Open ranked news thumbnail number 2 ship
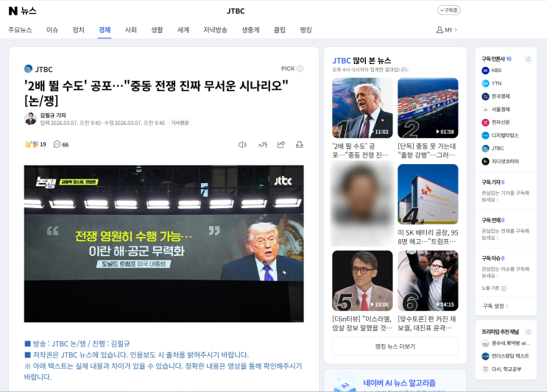The image size is (547, 392). [x=428, y=108]
